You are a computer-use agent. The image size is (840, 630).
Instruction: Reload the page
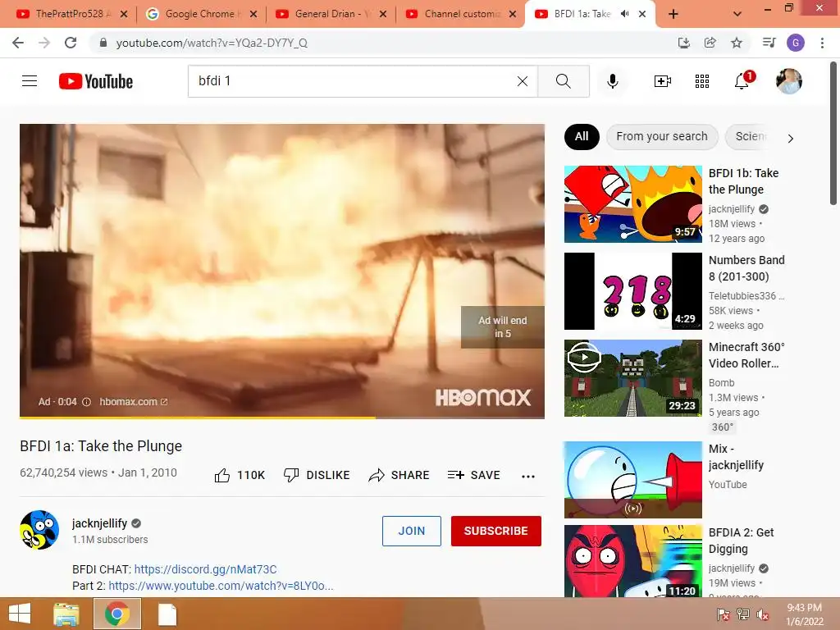71,43
